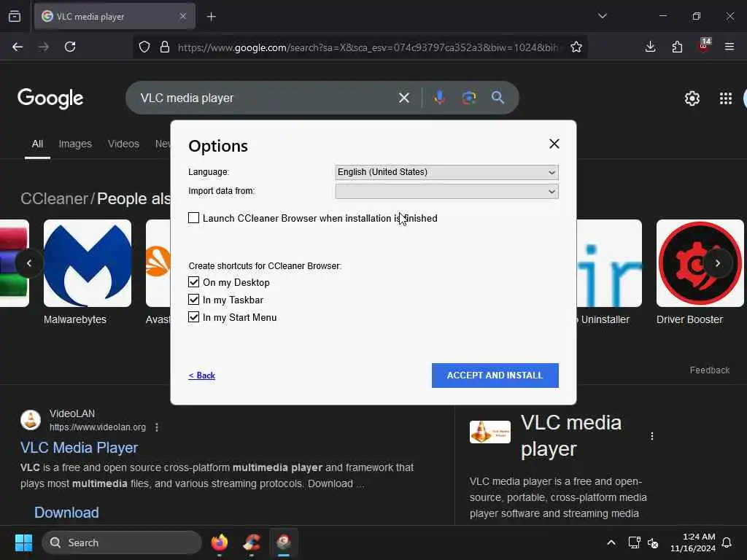Search by image with Google Lens icon
Viewport: 747px width, 560px height.
(469, 98)
